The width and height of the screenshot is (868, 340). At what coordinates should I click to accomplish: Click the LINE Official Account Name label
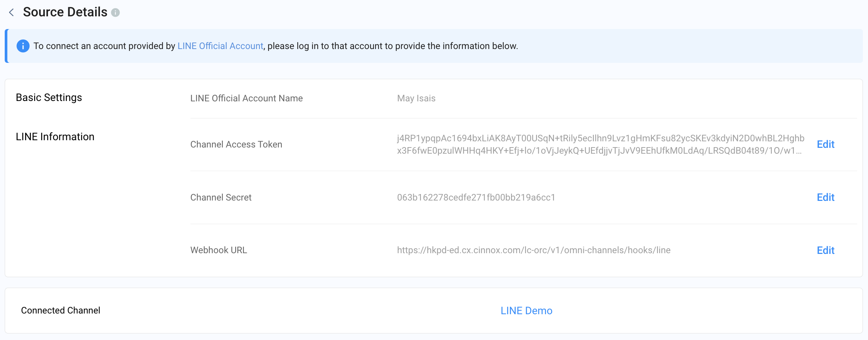246,98
